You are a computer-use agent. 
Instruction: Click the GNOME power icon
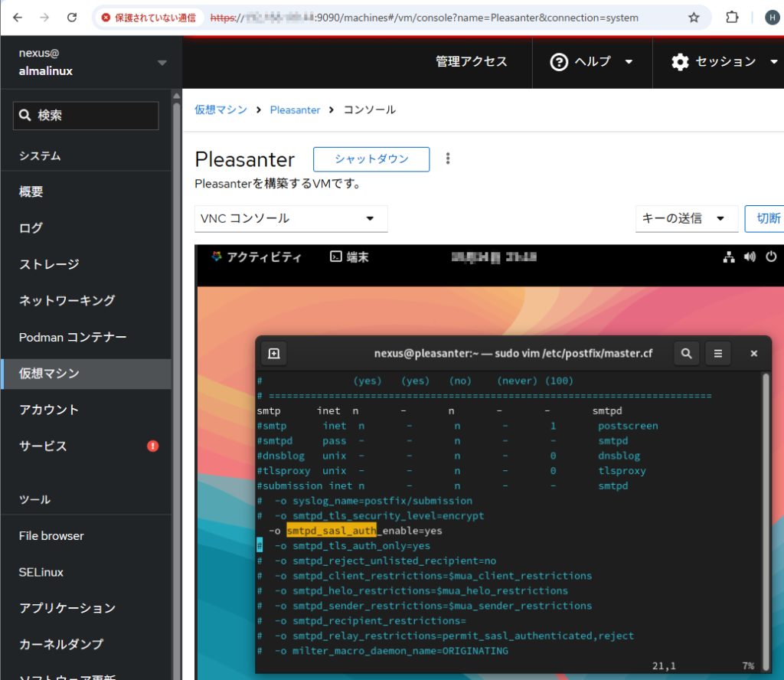coord(771,257)
